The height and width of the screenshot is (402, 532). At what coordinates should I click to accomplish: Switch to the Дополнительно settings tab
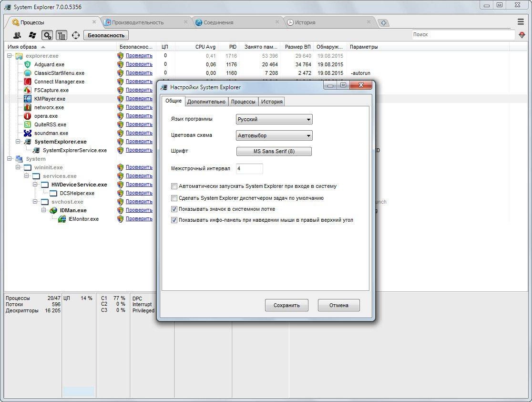point(206,102)
